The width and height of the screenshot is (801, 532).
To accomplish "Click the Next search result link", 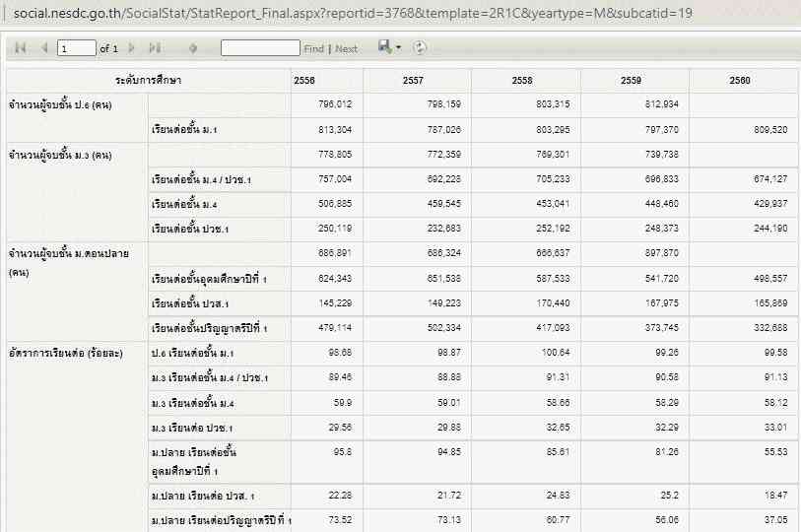I will click(x=346, y=49).
